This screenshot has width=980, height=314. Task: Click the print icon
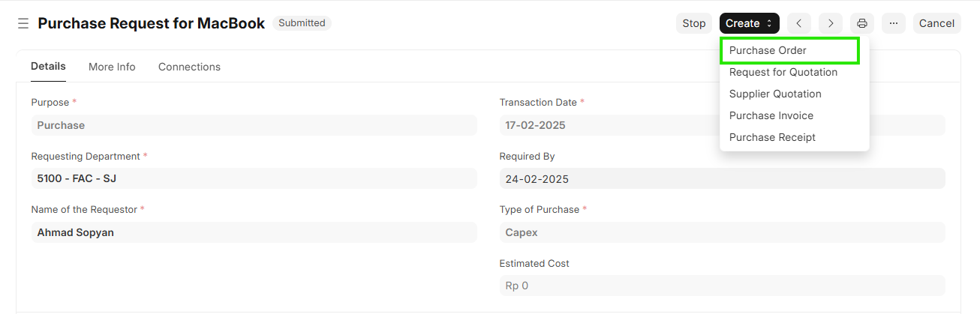coord(862,23)
